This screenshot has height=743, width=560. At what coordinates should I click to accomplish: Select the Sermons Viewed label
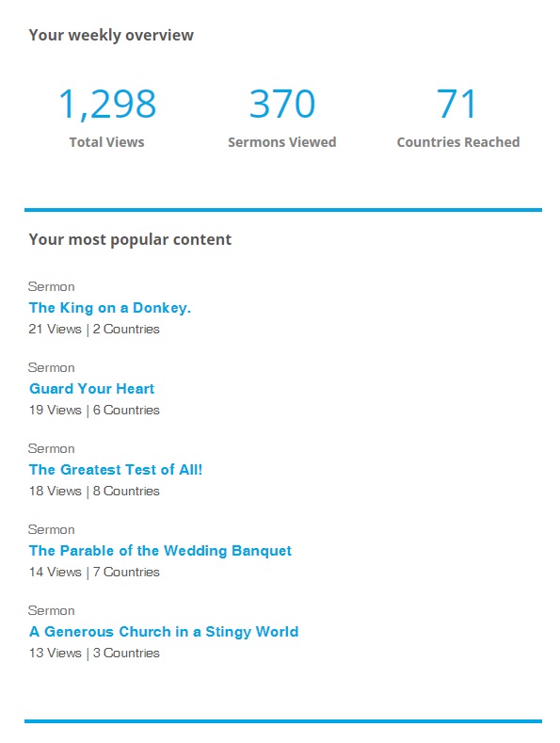pos(282,142)
